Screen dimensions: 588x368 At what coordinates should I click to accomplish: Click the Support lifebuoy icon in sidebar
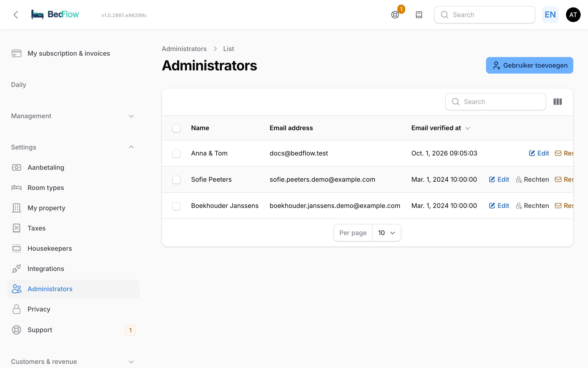point(17,330)
